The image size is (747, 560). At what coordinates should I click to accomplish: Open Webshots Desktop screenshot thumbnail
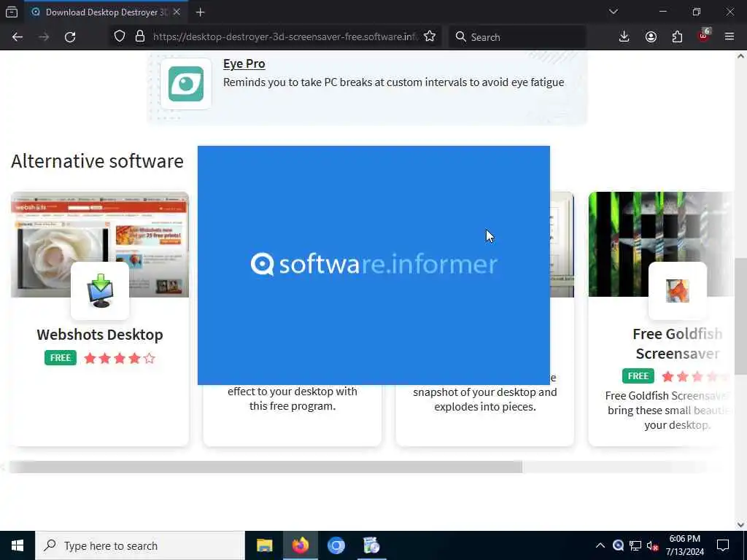point(100,244)
